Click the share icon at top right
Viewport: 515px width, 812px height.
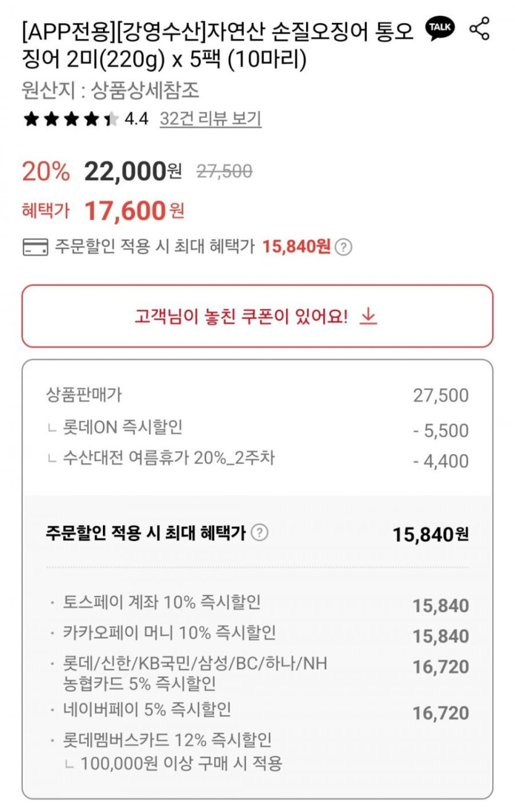pos(479,29)
